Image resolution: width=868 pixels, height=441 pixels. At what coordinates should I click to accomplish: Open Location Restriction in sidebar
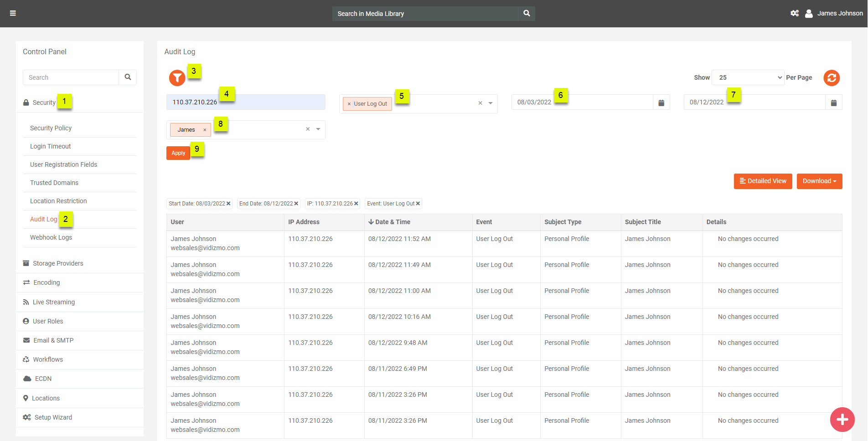(58, 201)
